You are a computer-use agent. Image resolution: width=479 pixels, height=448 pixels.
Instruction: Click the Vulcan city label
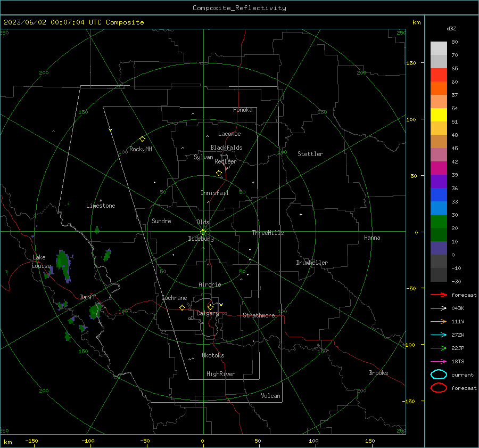[270, 396]
